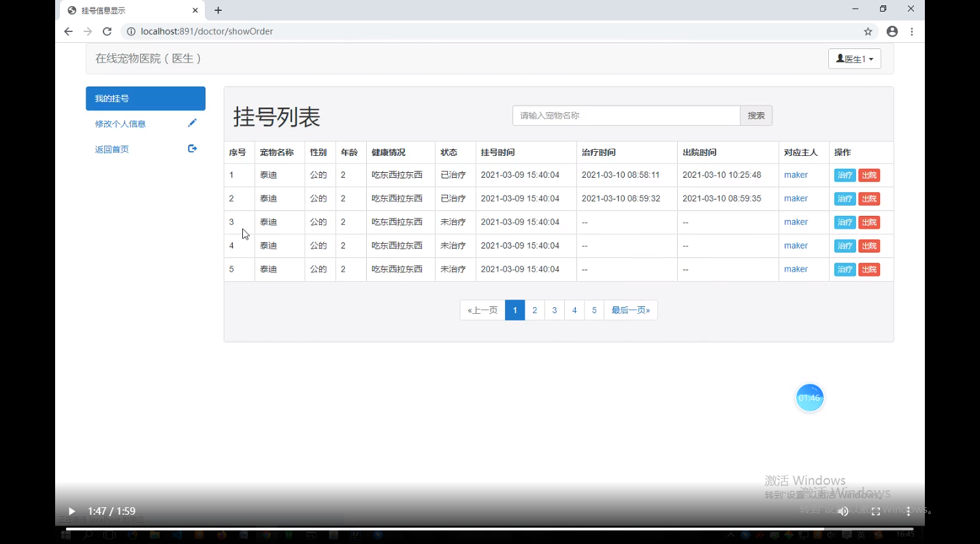
Task: Play the video with play button
Action: (x=71, y=511)
